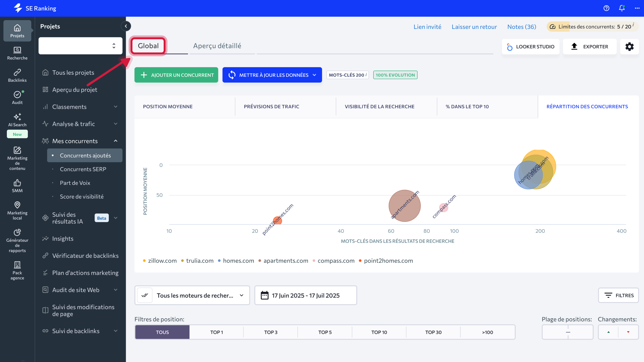The height and width of the screenshot is (362, 644).
Task: Open the project selector dropdown
Action: [80, 46]
